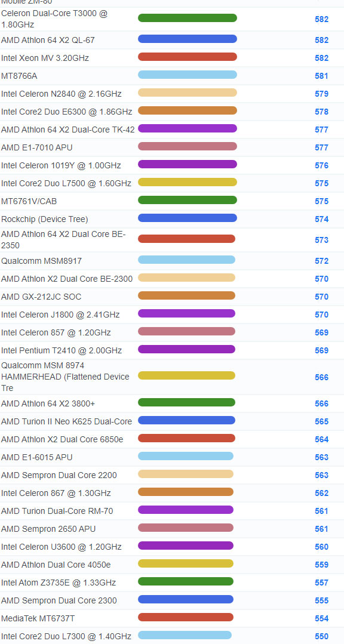This screenshot has width=344, height=644.
Task: Select Intel Pentium T2410 @ 2.00GHz
Action: [62, 351]
